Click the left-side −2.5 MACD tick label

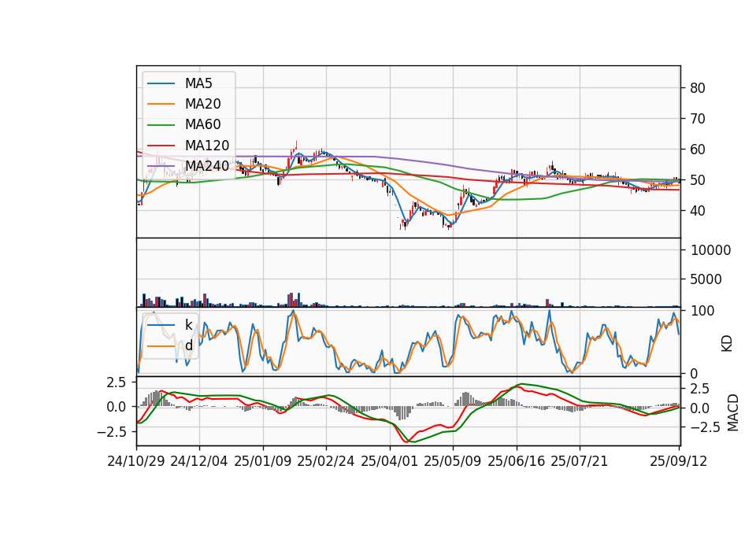111,432
